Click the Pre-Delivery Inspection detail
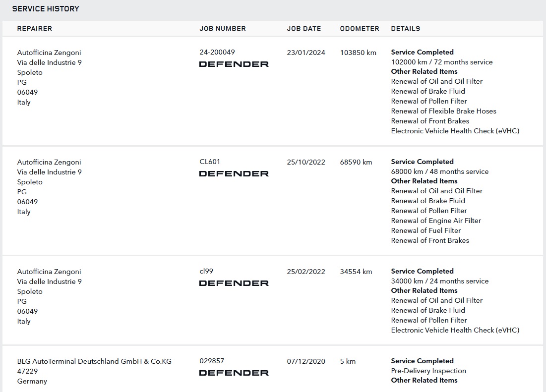The height and width of the screenshot is (392, 546). click(x=428, y=371)
